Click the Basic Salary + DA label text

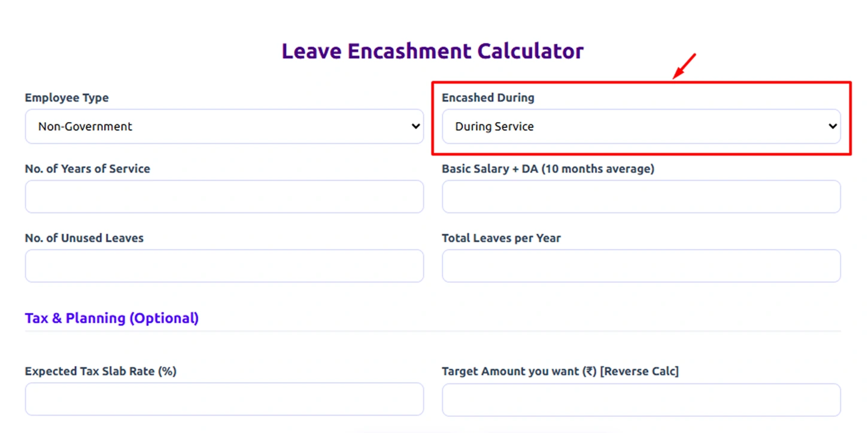(548, 169)
